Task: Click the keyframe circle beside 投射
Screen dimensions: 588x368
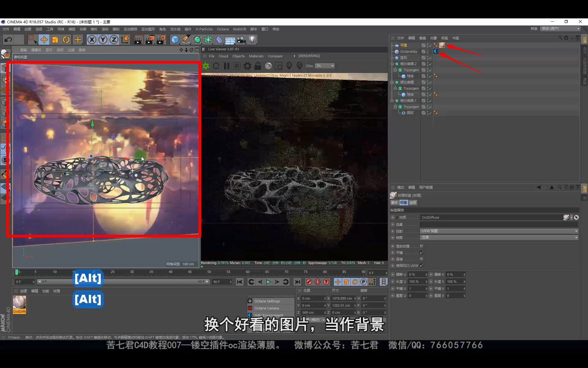Action: (x=393, y=231)
